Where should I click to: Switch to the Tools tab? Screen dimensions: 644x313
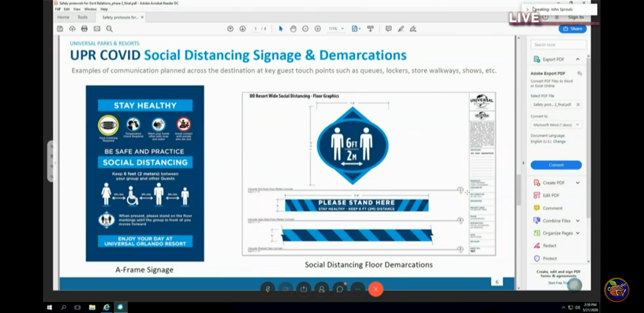83,17
